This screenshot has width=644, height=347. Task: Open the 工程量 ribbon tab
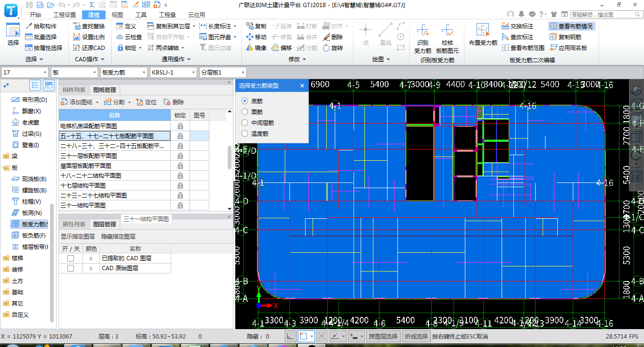(168, 15)
